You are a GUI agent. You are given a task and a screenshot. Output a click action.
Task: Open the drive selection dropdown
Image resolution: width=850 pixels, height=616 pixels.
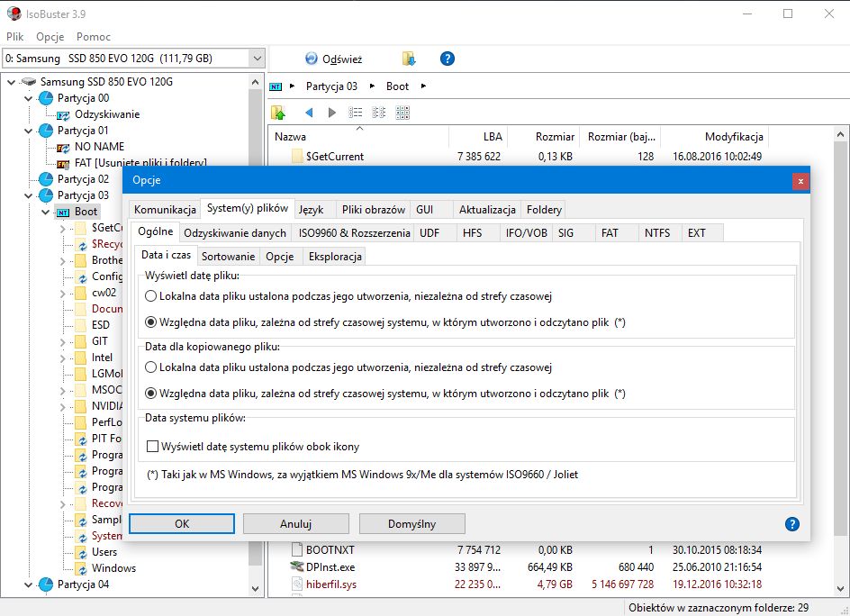[257, 58]
